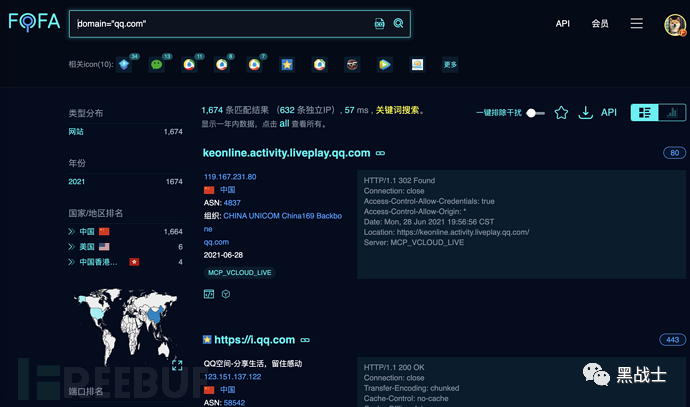Switch to chart statistics view
Screen dimensions: 690x407
tap(672, 113)
